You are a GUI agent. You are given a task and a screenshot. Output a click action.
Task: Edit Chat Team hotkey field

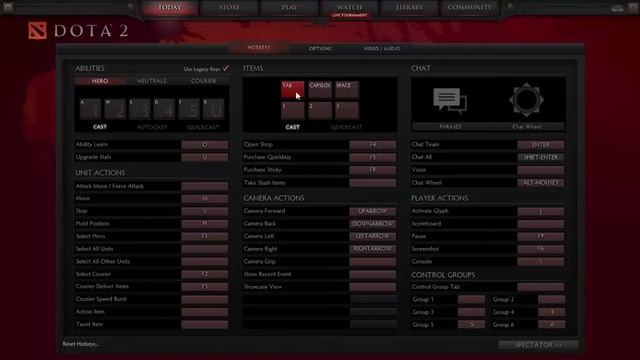coord(541,144)
